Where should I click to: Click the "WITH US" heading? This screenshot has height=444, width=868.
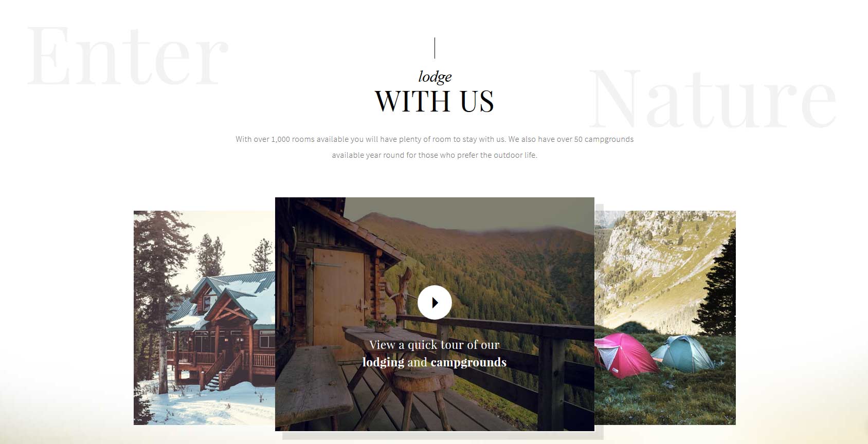pos(435,101)
